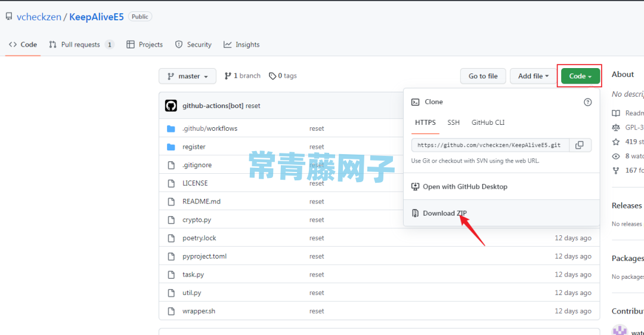View the 0 tags link

tap(283, 76)
